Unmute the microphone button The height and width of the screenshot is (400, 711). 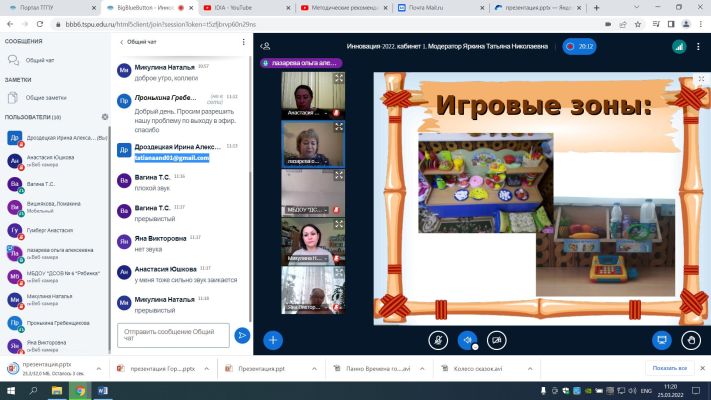[x=438, y=340]
